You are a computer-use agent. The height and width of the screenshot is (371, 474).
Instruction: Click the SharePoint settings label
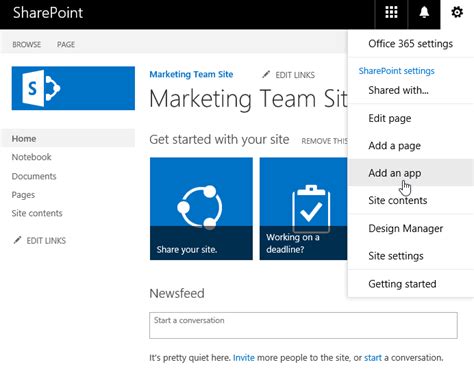point(396,71)
